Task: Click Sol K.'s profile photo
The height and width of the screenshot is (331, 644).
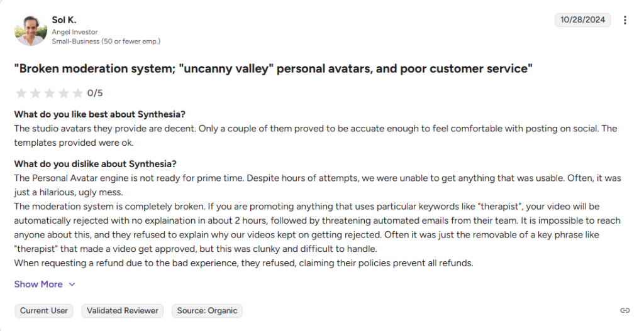Action: pyautogui.click(x=31, y=30)
